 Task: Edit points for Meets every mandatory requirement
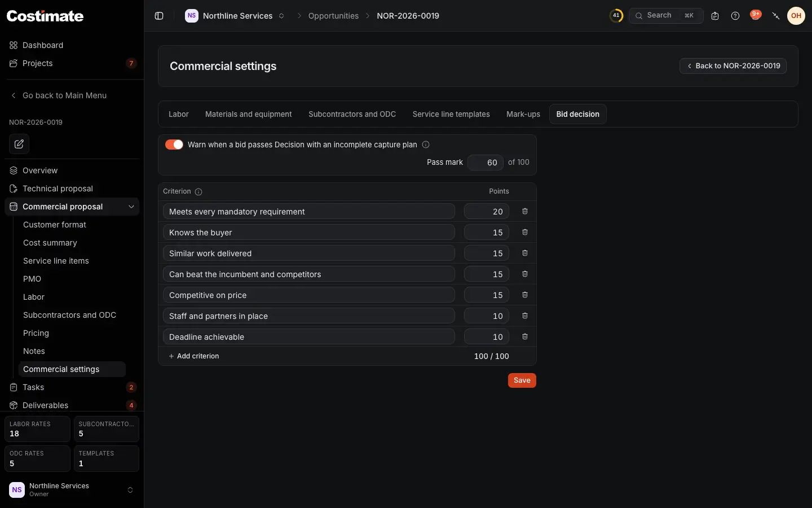coord(487,212)
